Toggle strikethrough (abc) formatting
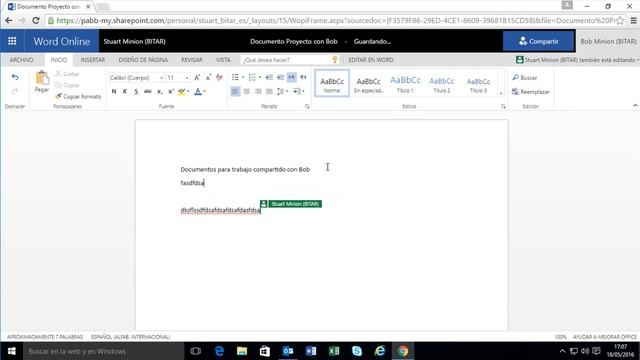The width and height of the screenshot is (640, 360). point(148,91)
